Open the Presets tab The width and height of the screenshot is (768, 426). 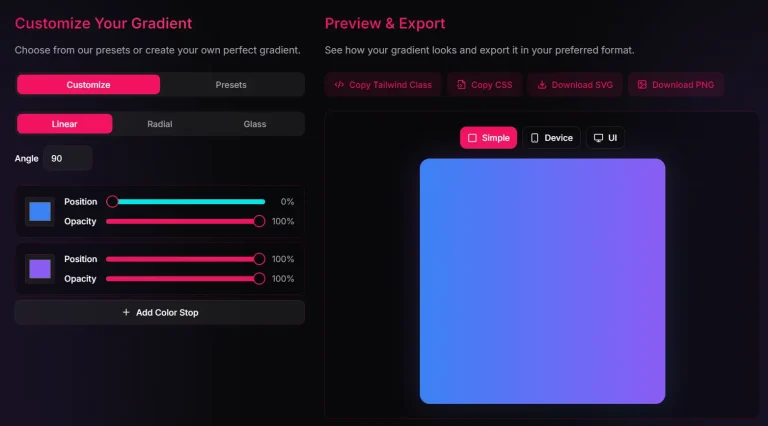click(x=231, y=85)
